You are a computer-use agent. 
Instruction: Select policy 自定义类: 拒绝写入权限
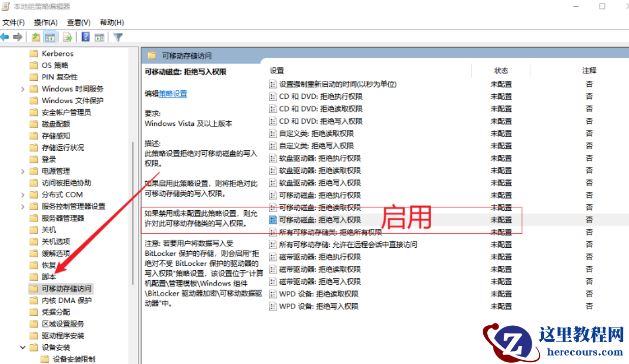[317, 146]
